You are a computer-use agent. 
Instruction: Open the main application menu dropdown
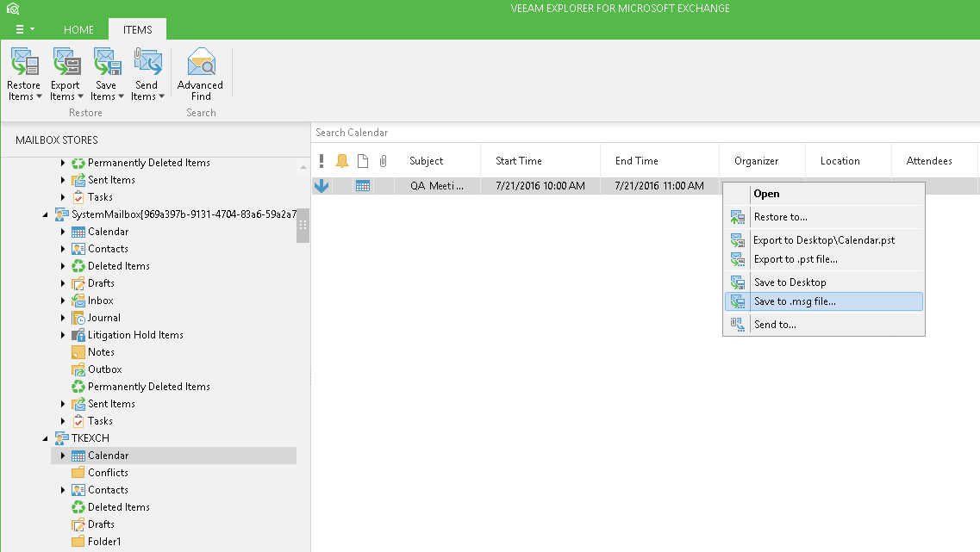tap(25, 29)
